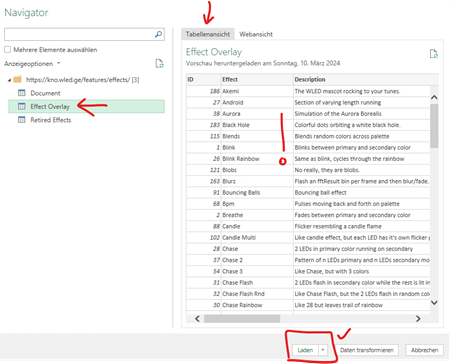This screenshot has height=364, width=449.
Task: Click the folder icon of the kno.wled.ge source
Action: tap(18, 79)
